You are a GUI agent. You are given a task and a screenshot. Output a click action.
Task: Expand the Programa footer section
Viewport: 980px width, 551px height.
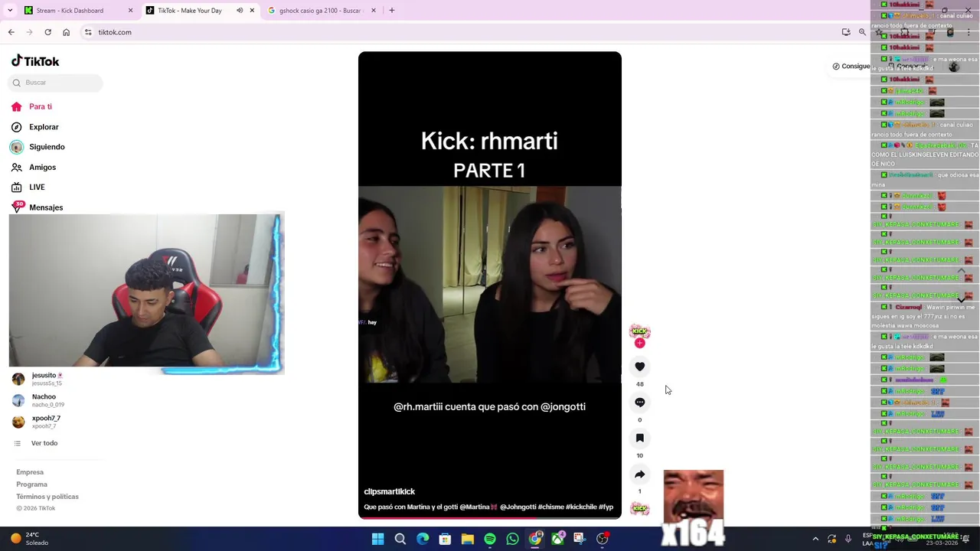(x=31, y=484)
